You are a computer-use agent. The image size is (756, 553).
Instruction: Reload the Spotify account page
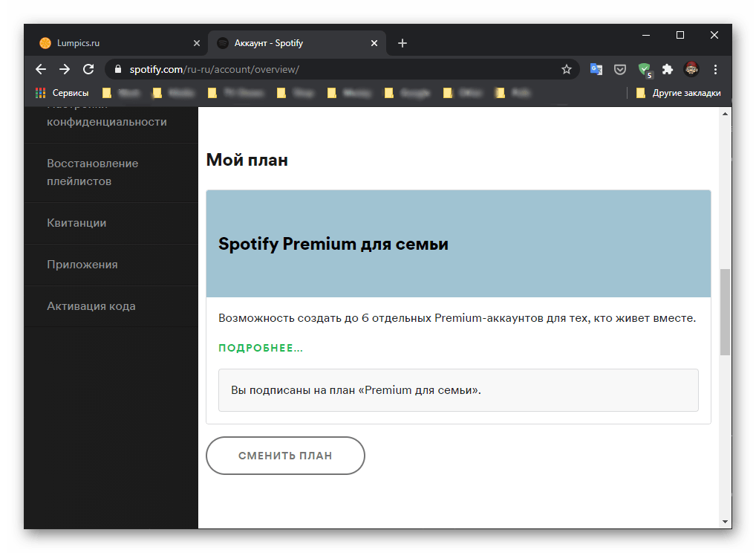(88, 69)
